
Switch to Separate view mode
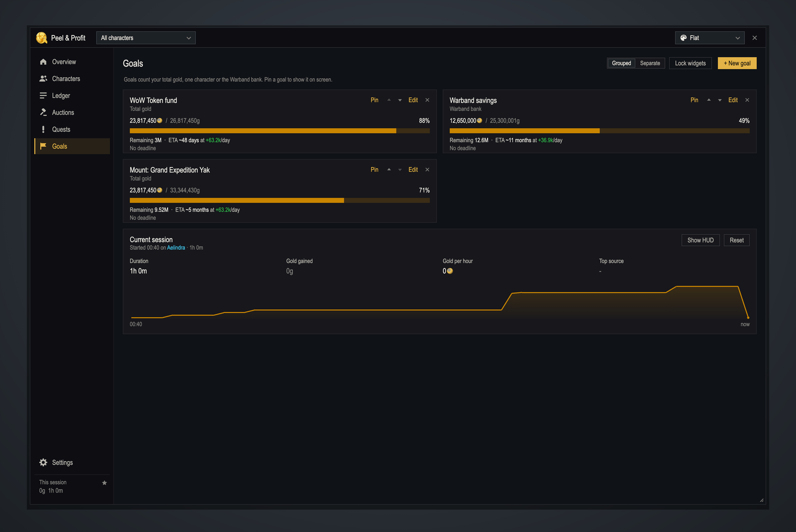pyautogui.click(x=650, y=63)
